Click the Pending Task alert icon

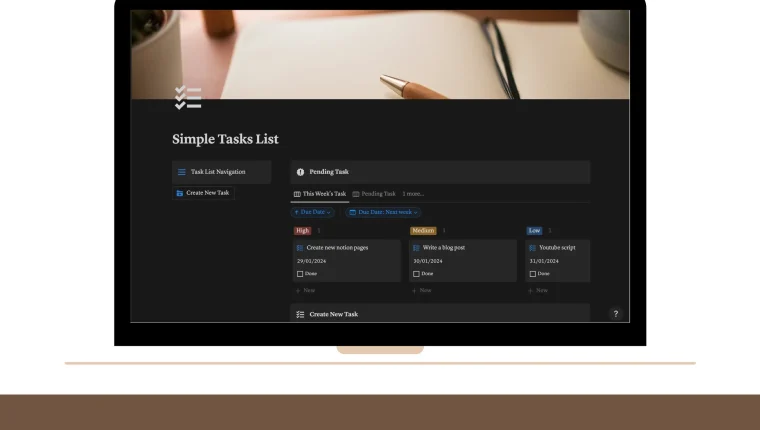(x=300, y=172)
